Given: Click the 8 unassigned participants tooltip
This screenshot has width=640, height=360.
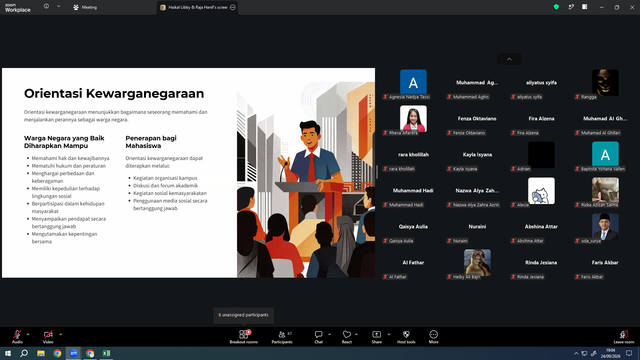Looking at the screenshot, I should click(244, 315).
